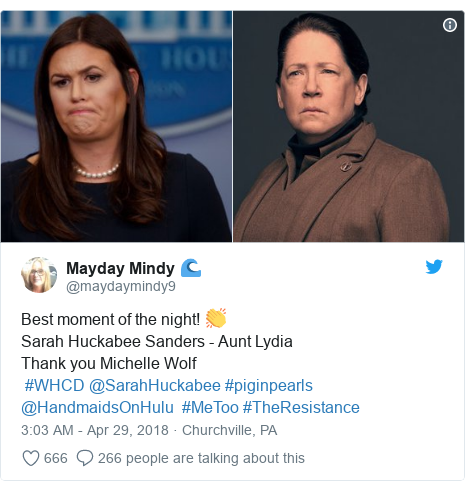Viewport: 465px width, 490px height.
Task: Open '266 people are talking about this'
Action: coord(201,458)
